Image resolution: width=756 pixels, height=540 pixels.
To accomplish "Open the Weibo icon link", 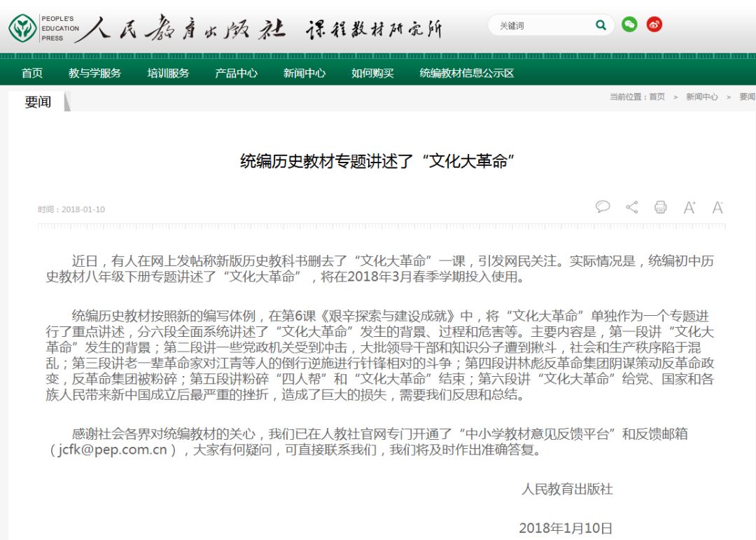I will tap(654, 25).
